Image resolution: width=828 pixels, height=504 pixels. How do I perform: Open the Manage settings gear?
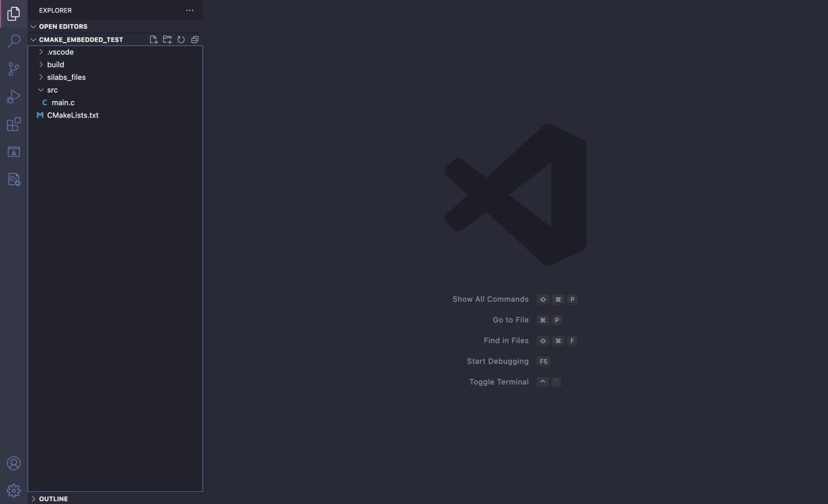click(14, 490)
